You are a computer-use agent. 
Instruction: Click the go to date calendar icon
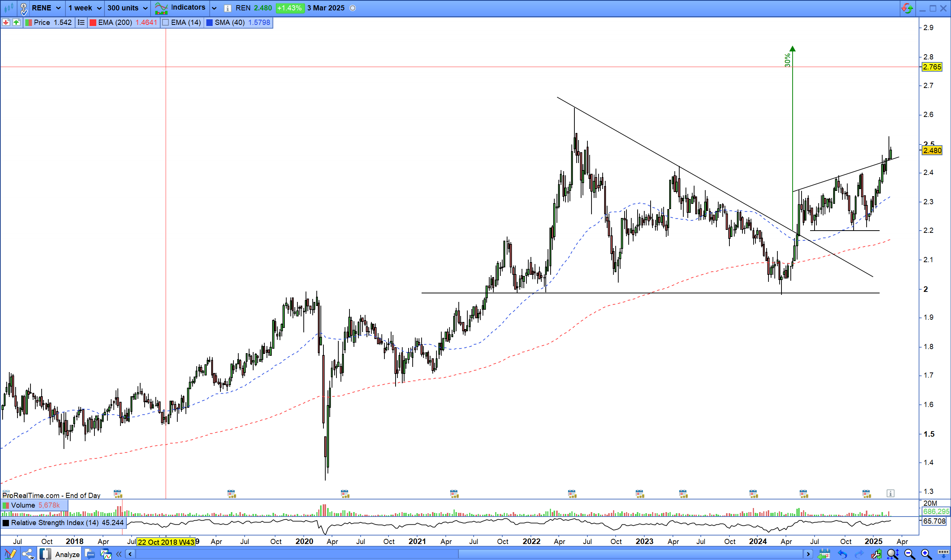tap(824, 554)
